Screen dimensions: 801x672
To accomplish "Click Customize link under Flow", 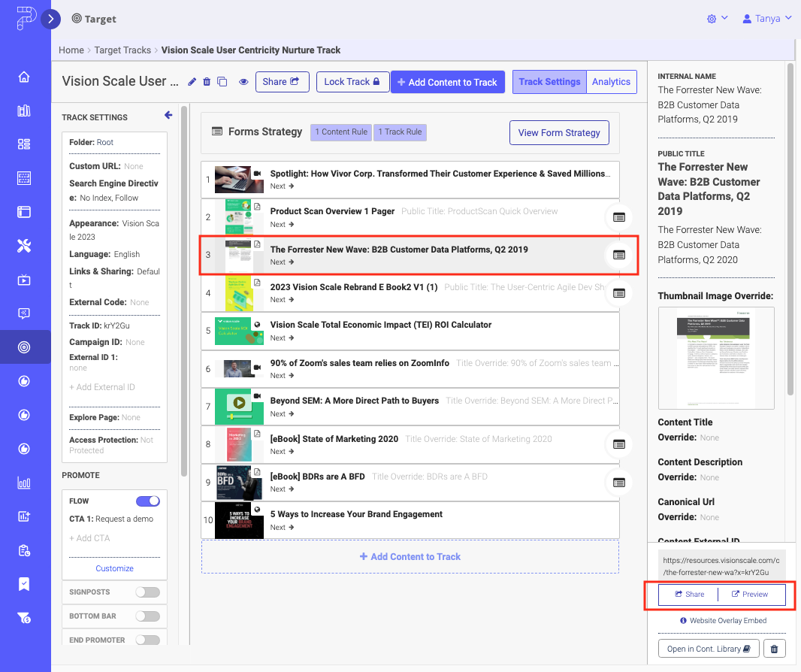I will pos(114,568).
